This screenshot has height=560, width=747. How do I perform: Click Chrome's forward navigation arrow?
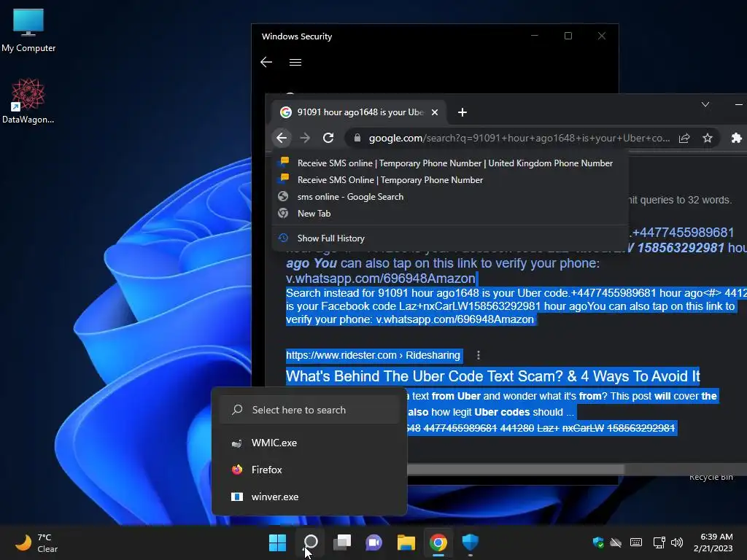[x=305, y=138]
